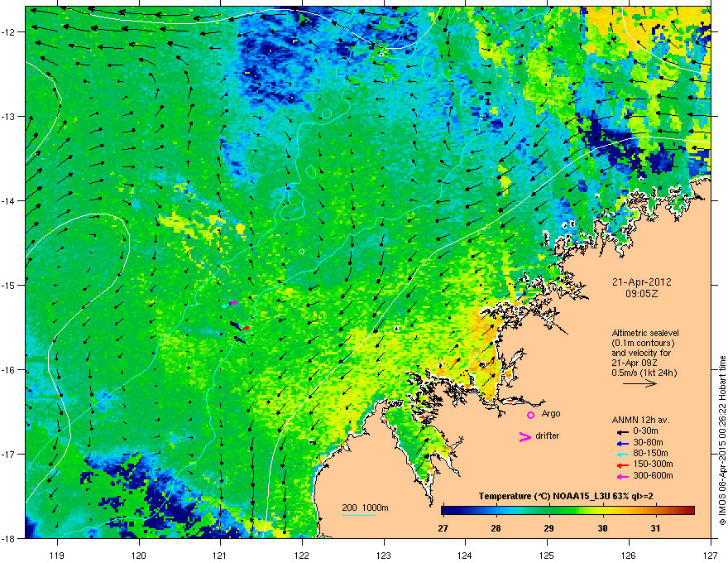Click longitude axis label 124
The image size is (728, 563).
tap(465, 555)
